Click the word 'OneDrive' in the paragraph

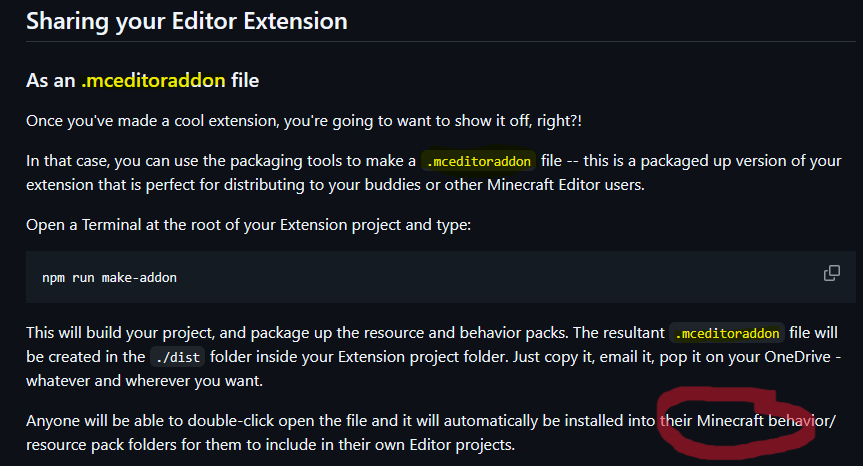[797, 357]
